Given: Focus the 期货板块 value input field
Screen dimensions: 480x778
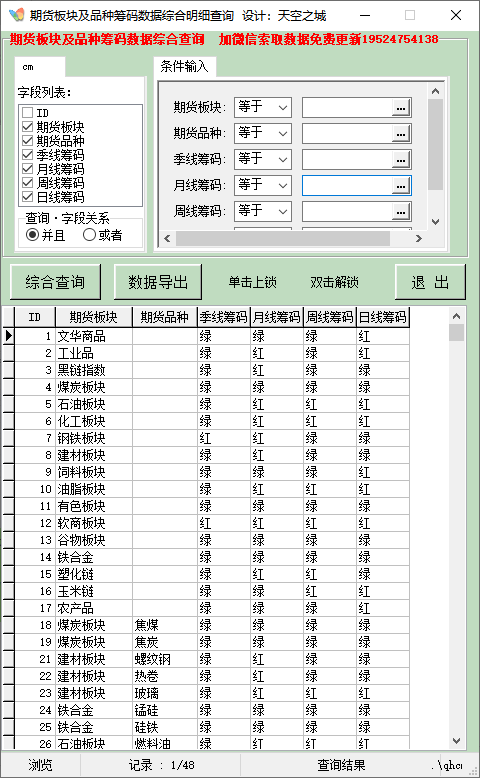Looking at the screenshot, I should (x=346, y=108).
